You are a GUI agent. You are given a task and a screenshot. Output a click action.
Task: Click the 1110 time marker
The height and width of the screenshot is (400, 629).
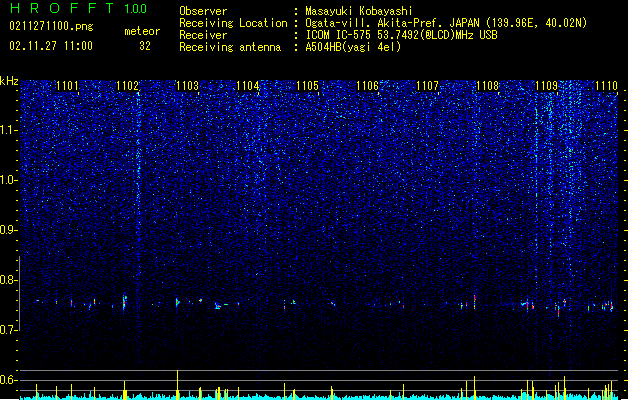point(606,86)
